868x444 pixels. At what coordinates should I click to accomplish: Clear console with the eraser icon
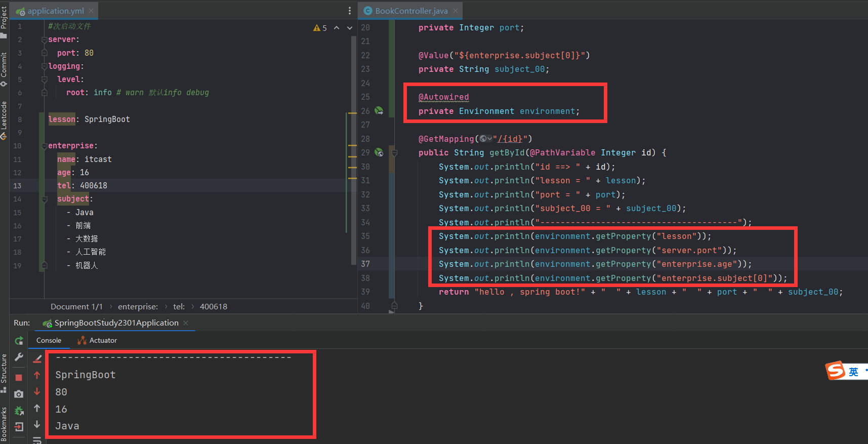point(37,359)
